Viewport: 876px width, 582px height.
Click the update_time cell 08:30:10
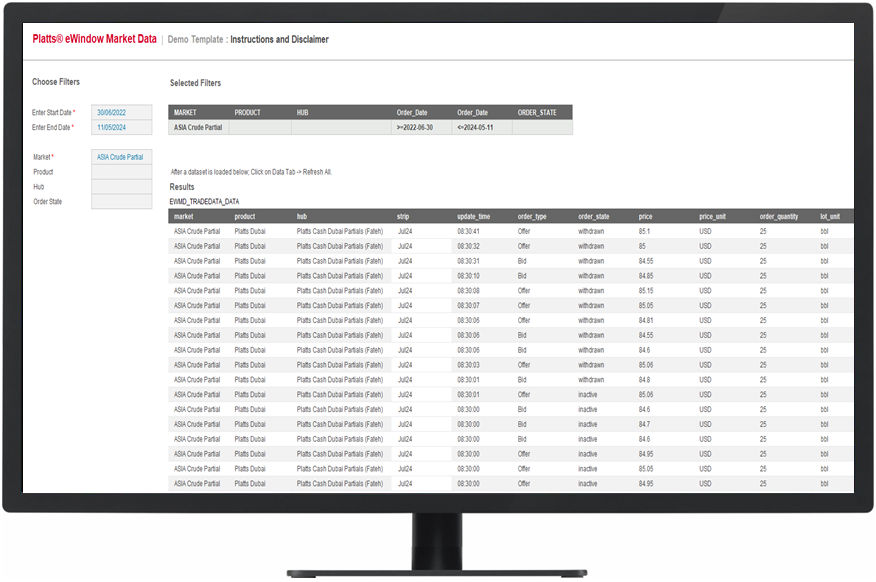(468, 276)
